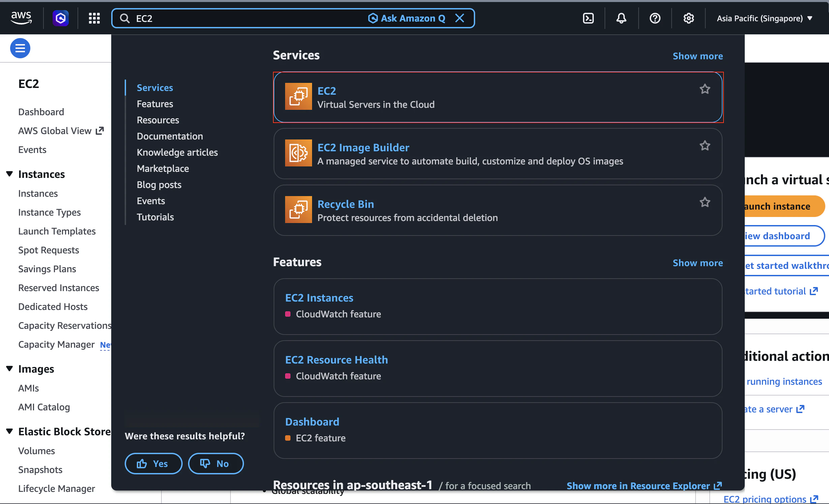Open the help question mark icon
Viewport: 829px width, 504px height.
coord(655,18)
